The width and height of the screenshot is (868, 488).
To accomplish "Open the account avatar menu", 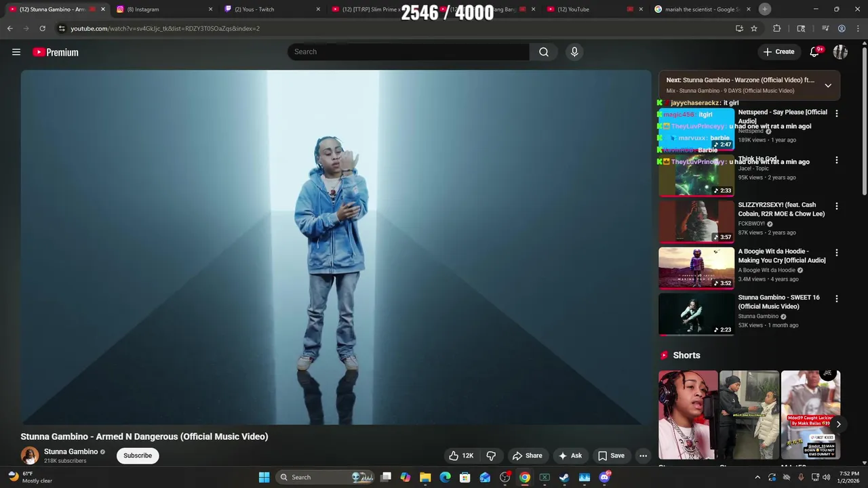I will pyautogui.click(x=840, y=52).
